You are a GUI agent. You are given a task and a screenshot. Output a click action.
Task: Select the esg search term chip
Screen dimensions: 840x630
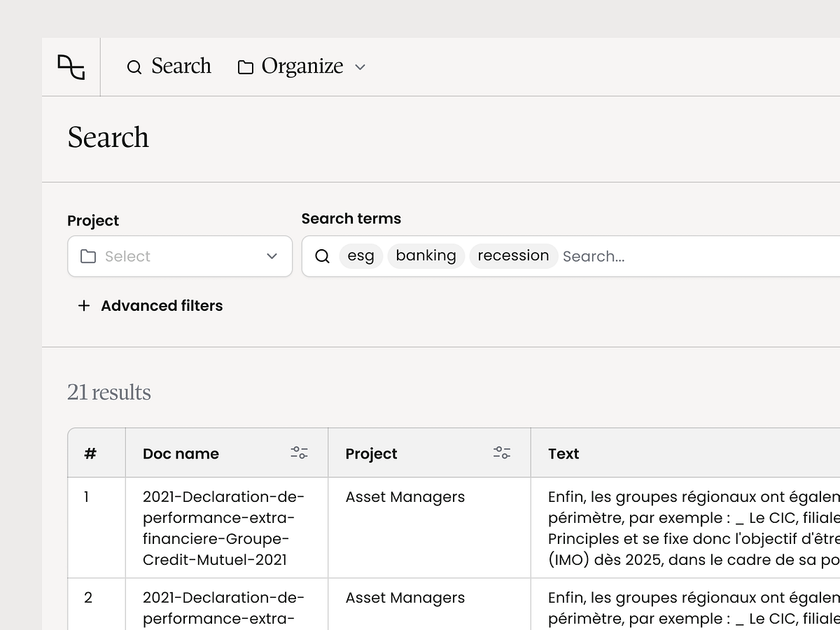(360, 256)
